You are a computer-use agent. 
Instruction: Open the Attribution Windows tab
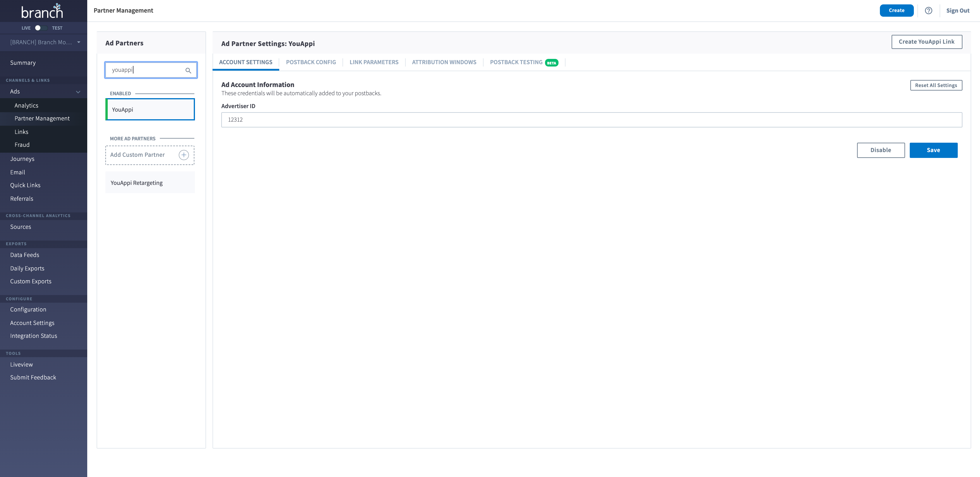[444, 62]
